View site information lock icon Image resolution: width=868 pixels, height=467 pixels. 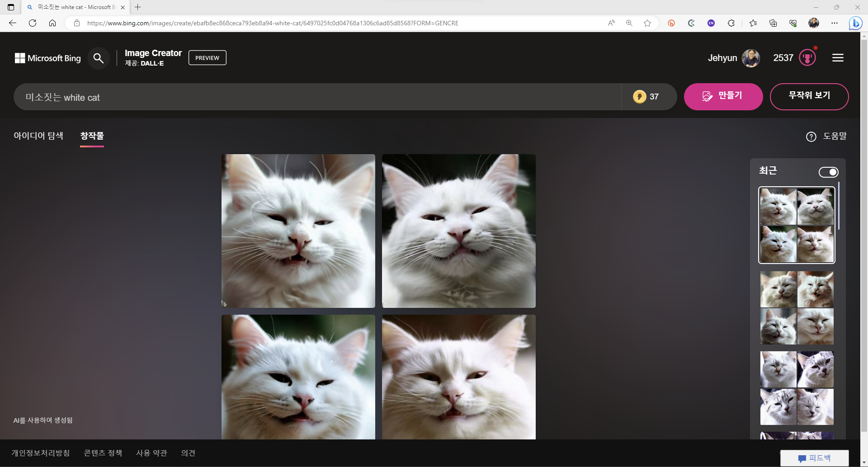[x=77, y=23]
